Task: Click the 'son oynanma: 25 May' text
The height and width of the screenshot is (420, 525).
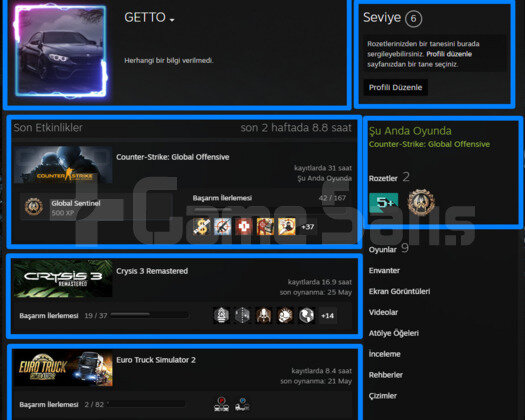Action: point(316,292)
